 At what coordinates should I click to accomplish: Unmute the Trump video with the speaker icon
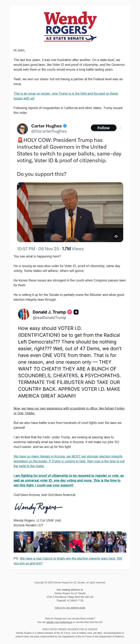click(x=116, y=236)
